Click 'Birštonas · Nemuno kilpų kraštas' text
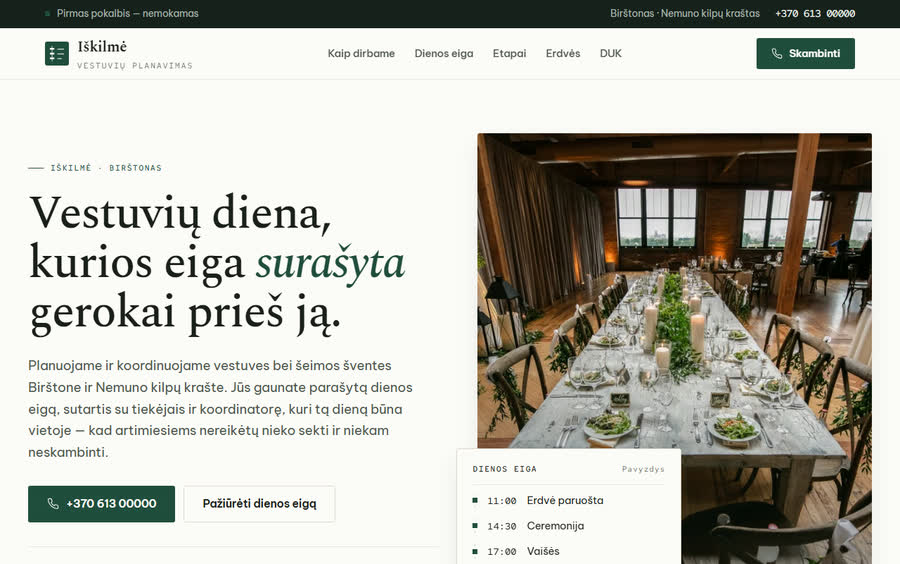The image size is (900, 564). 685,13
